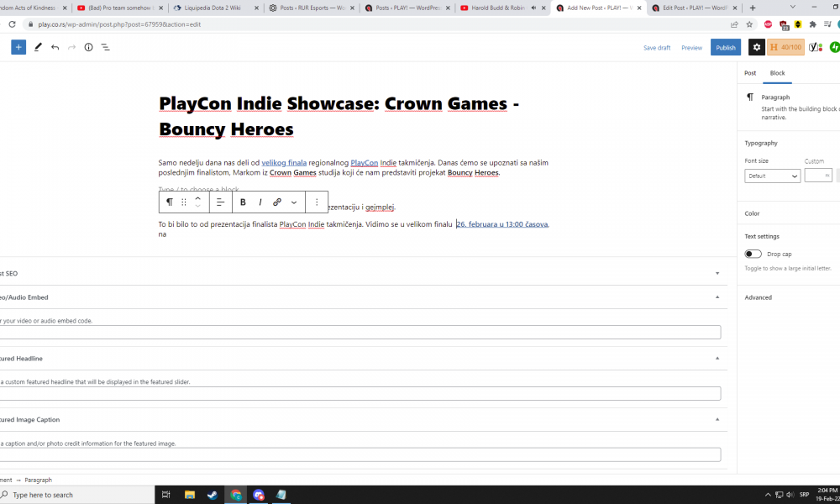Grab the block drag handle
The height and width of the screenshot is (504, 840).
(184, 202)
